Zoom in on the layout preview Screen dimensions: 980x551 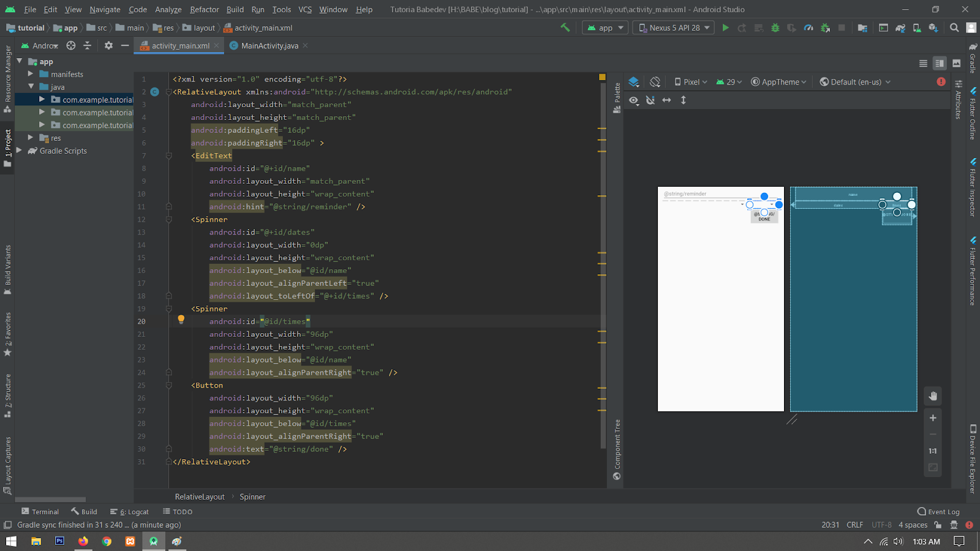(933, 418)
